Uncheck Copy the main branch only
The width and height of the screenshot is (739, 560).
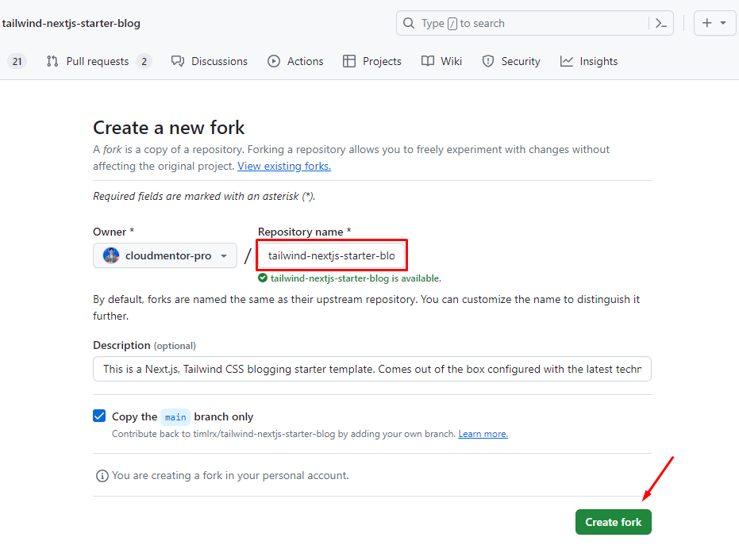coord(99,416)
